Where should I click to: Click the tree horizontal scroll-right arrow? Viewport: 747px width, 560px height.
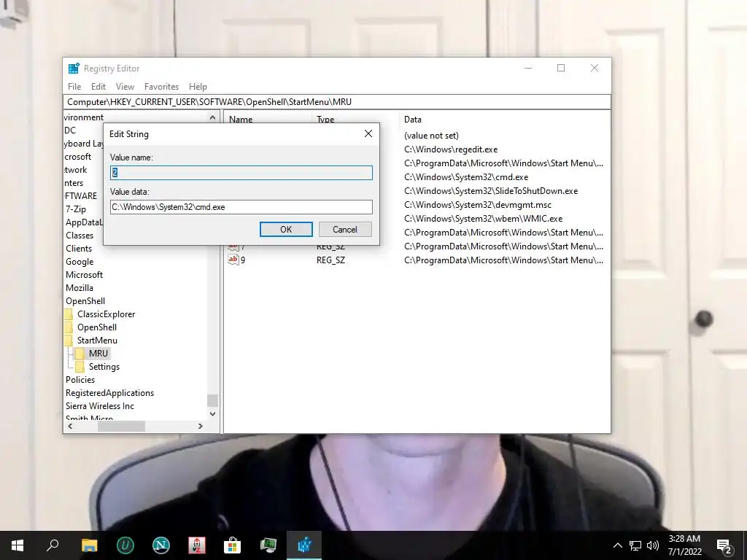(201, 426)
